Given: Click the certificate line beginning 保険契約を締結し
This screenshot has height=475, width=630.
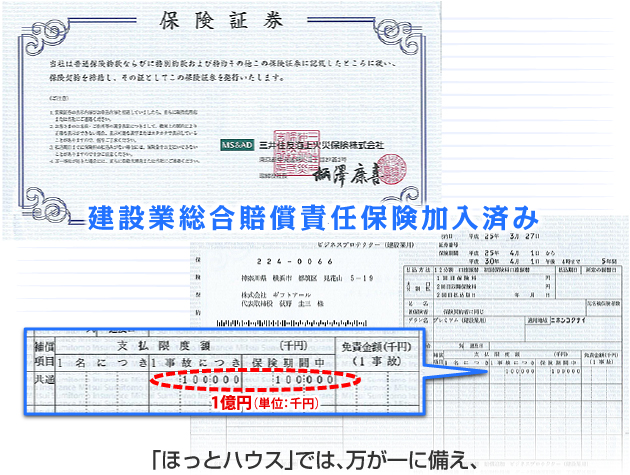Looking at the screenshot, I should tap(166, 78).
